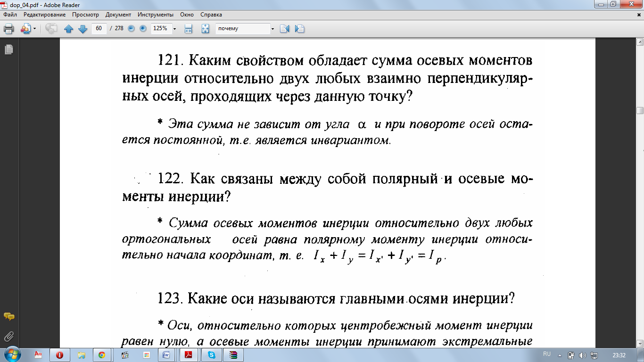The width and height of the screenshot is (644, 362).
Task: Go to next page with down arrow
Action: coord(83,29)
